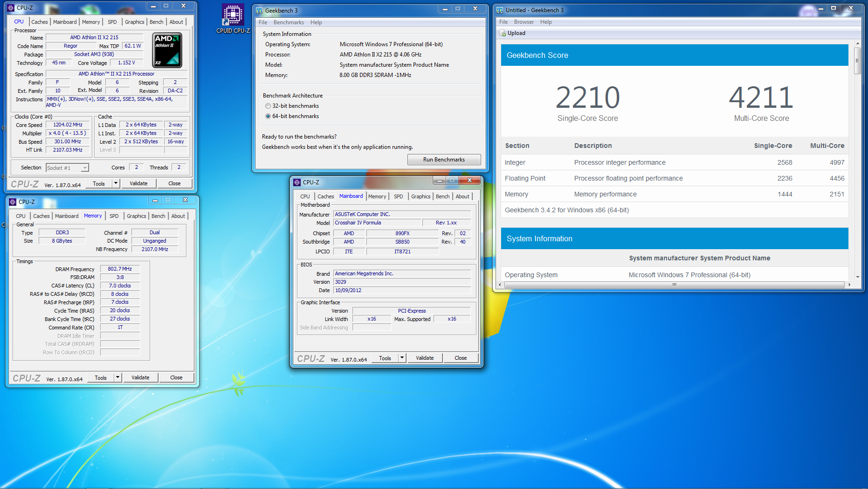
Task: Click the Untitled Geekbench window title icon
Action: (500, 10)
